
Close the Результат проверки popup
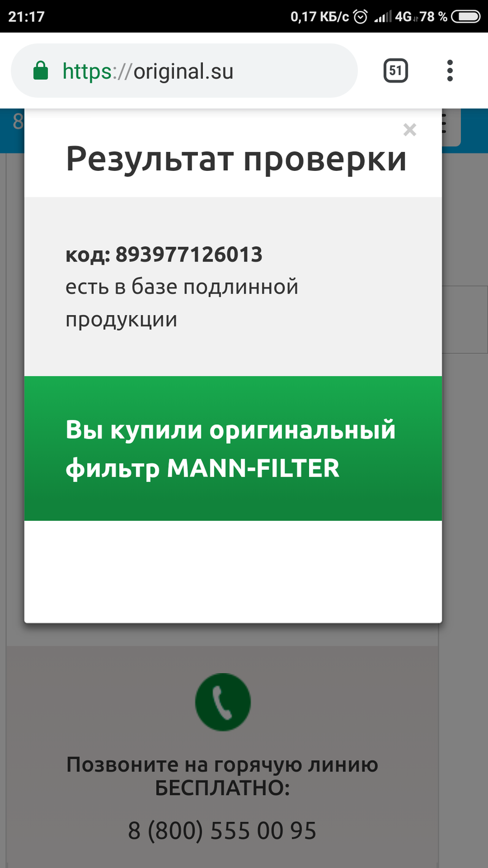[x=410, y=130]
